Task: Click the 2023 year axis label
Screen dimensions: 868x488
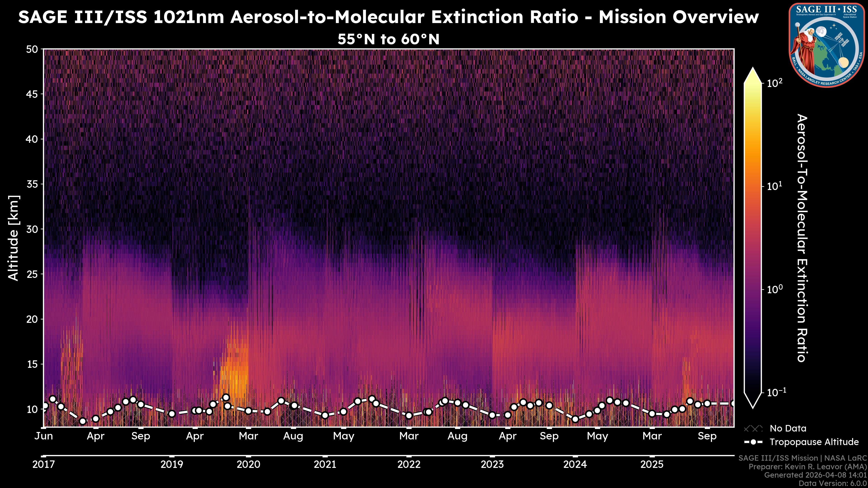Action: (492, 465)
